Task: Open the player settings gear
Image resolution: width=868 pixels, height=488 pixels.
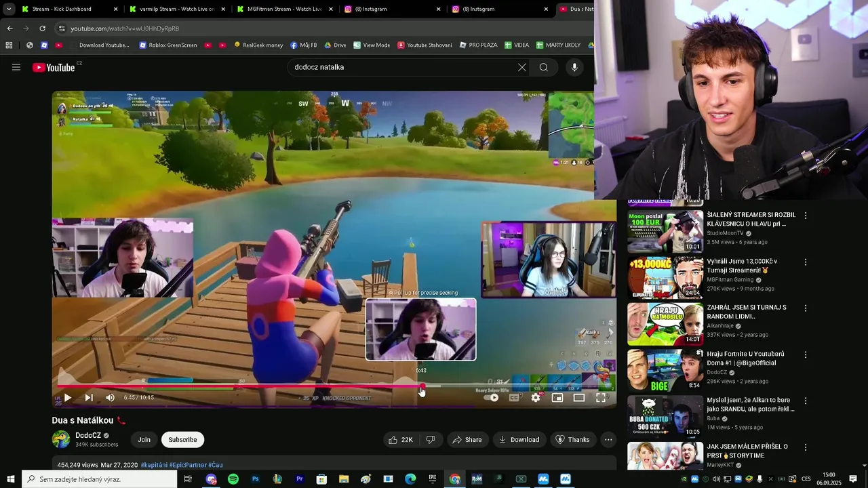Action: click(536, 398)
